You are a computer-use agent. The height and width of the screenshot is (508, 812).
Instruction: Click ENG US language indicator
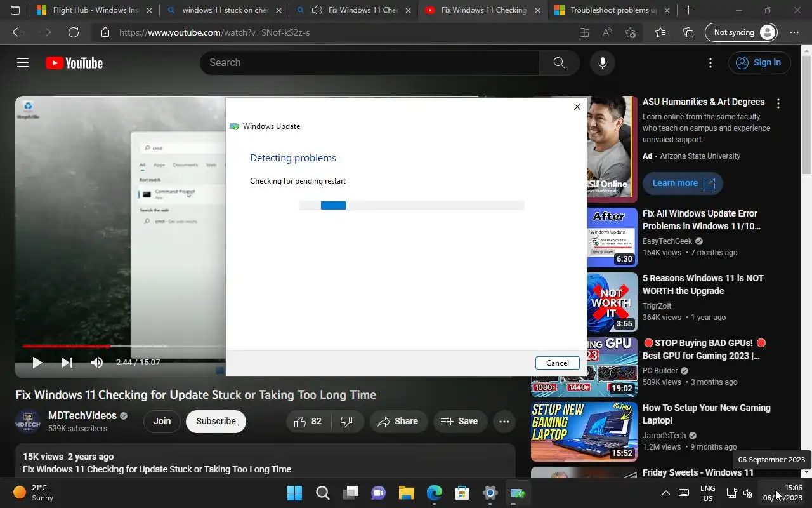[708, 493]
